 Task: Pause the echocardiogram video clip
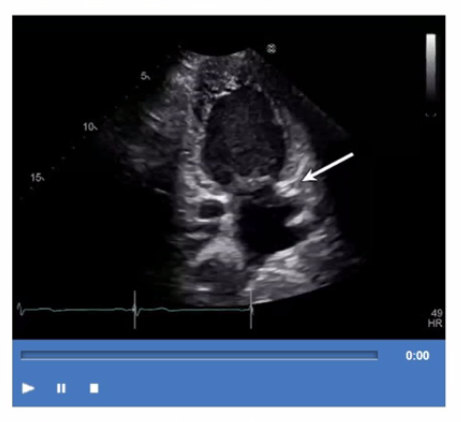click(61, 388)
